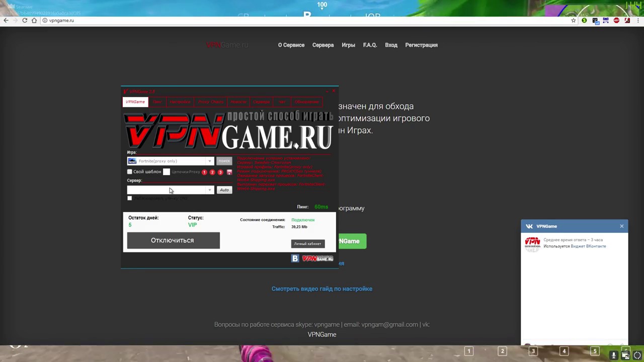
Task: Reload the vpngame.ru page
Action: [25, 21]
